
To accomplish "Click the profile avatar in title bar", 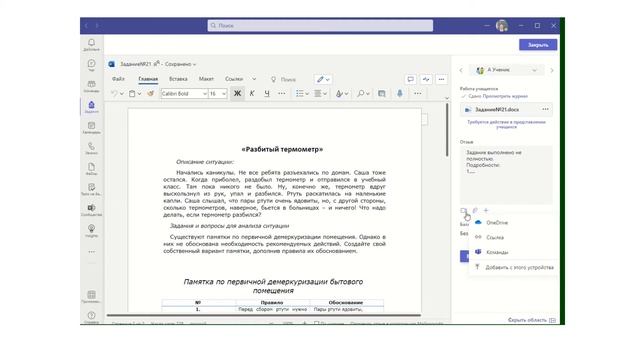I will pos(502,25).
